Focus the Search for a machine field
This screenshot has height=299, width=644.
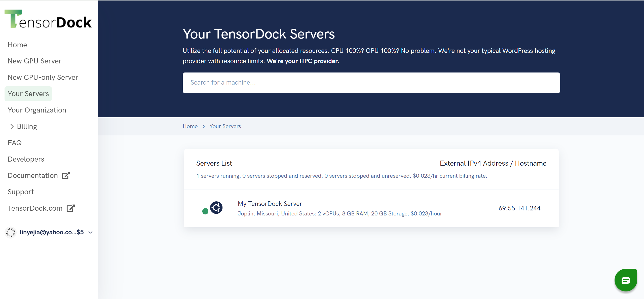371,83
